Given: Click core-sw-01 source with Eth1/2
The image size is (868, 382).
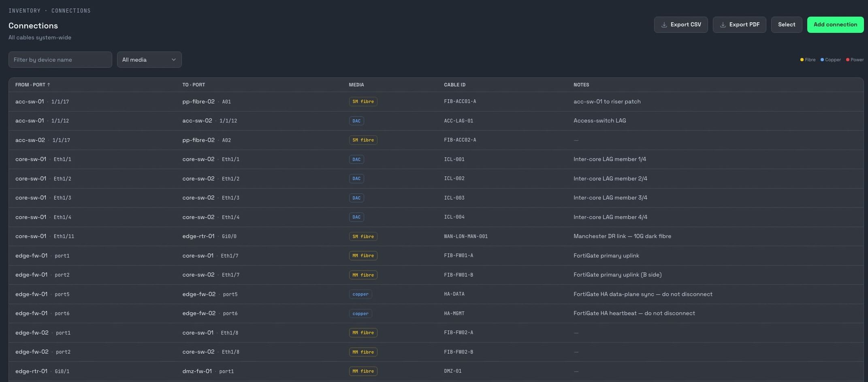Looking at the screenshot, I should point(31,178).
